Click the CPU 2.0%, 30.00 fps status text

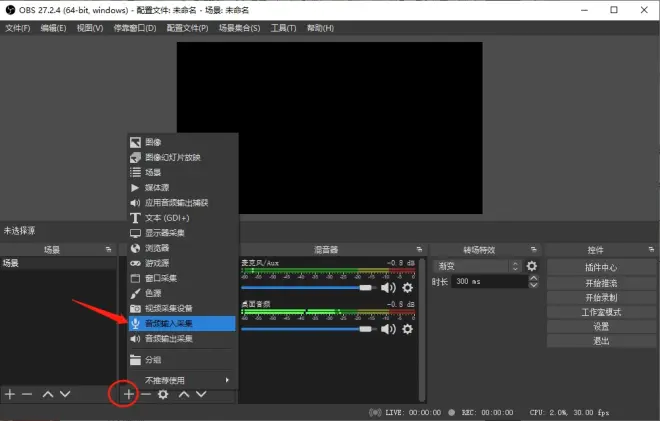click(569, 413)
